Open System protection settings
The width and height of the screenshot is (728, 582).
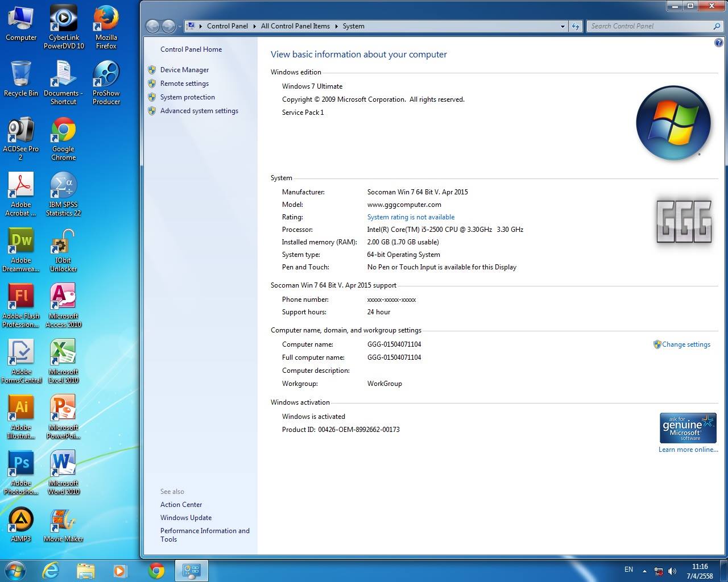pos(188,97)
